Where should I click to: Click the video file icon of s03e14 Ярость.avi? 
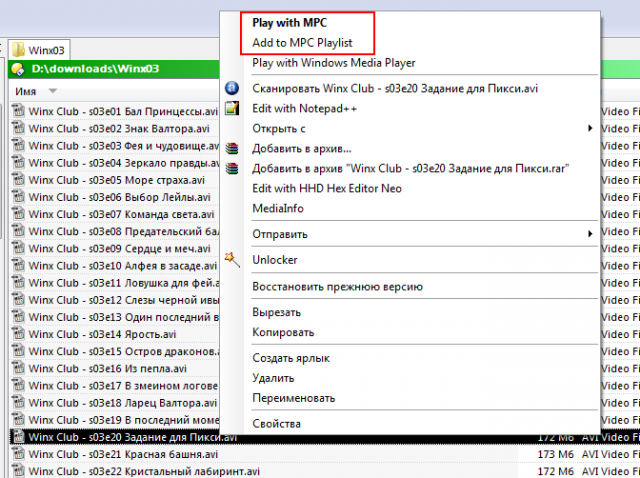[18, 334]
